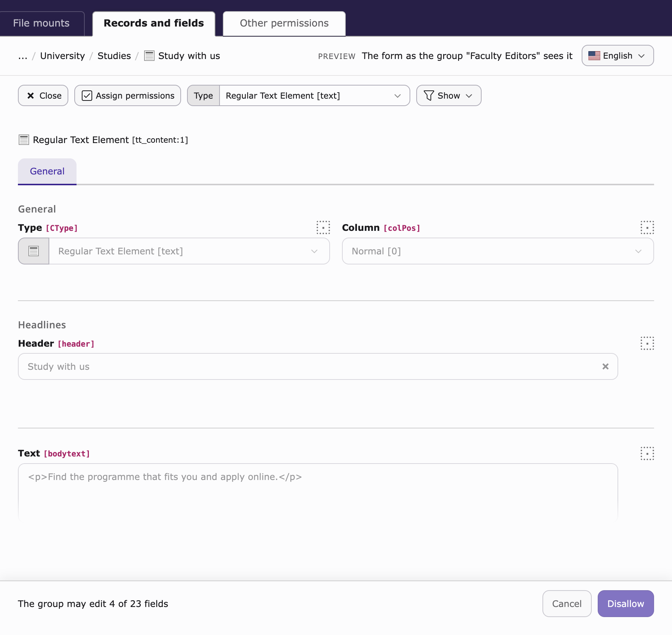Open the Type selector Regular Text Element dropdown
The image size is (672, 635).
click(x=315, y=96)
